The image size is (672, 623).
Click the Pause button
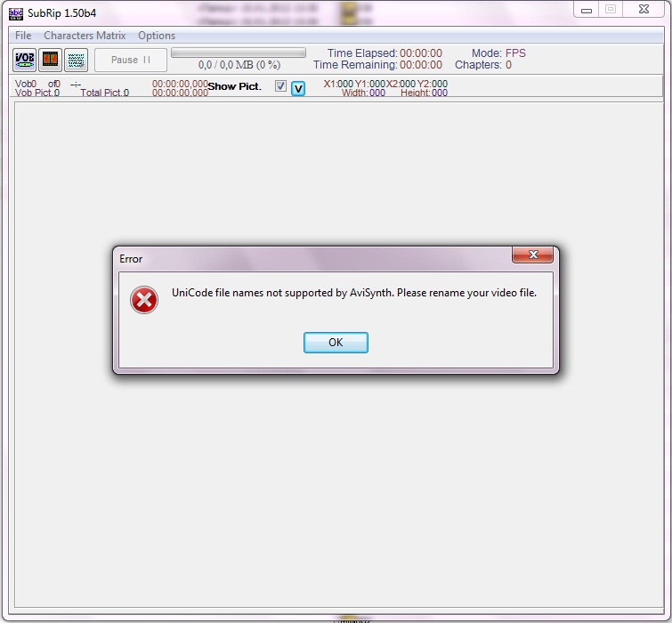131,60
